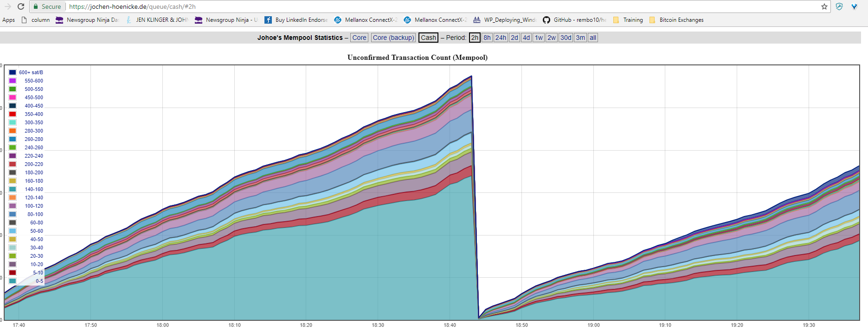Toggle the 550-600 legend swatch
868x331 pixels.
click(x=13, y=81)
